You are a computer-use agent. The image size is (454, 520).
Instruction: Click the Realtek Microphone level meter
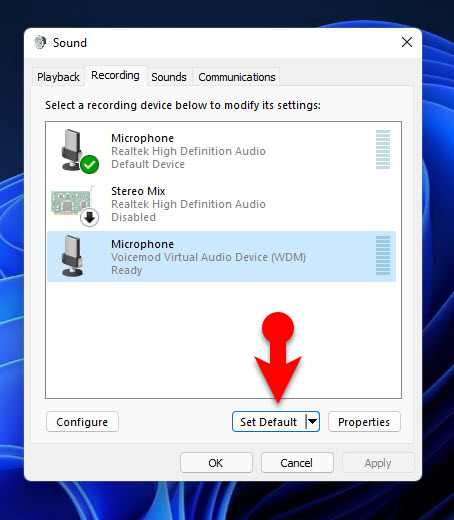(383, 149)
